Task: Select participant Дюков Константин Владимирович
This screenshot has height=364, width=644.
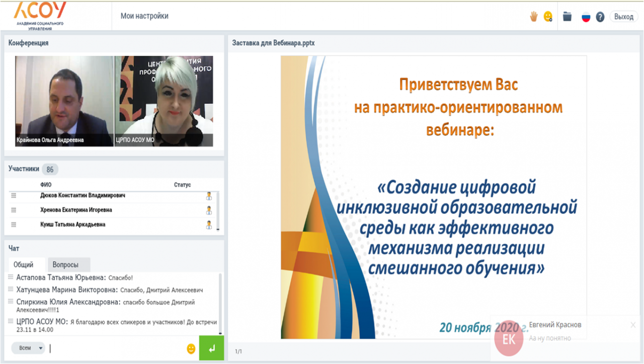Action: click(83, 195)
